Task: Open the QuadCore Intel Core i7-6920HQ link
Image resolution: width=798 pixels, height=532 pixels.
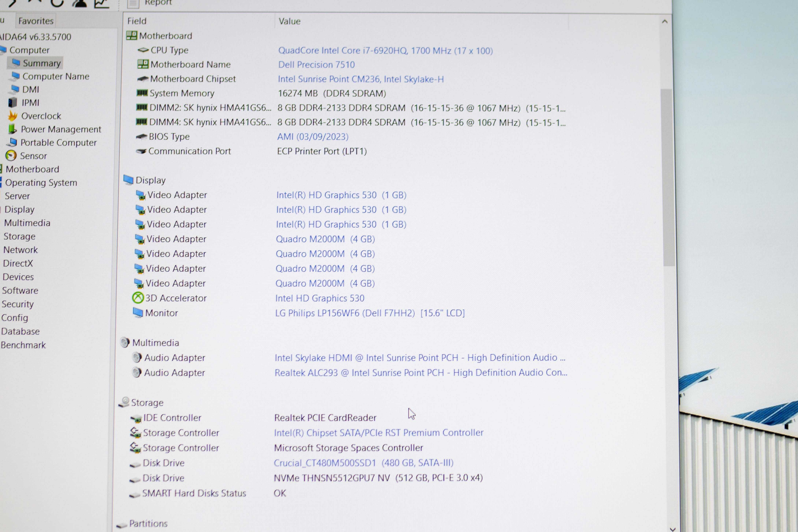Action: (x=386, y=51)
